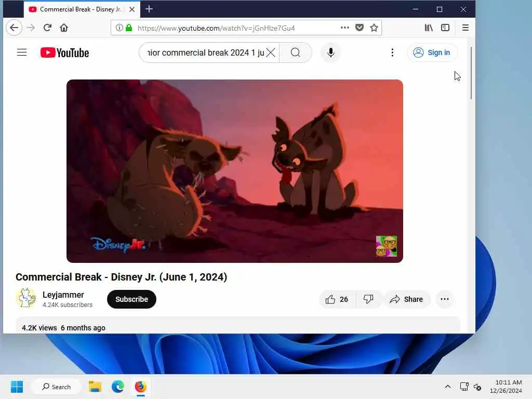Bookmark this page with the star
The height and width of the screenshot is (399, 532).
click(374, 28)
